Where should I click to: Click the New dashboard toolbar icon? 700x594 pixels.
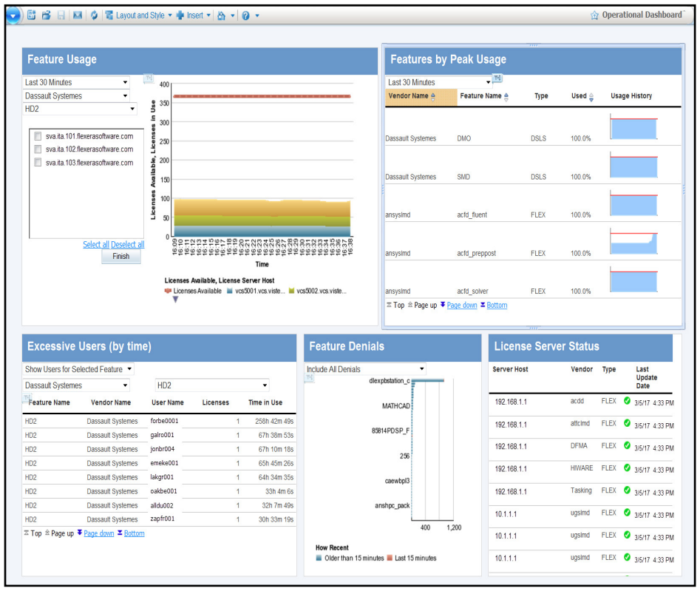tap(32, 15)
